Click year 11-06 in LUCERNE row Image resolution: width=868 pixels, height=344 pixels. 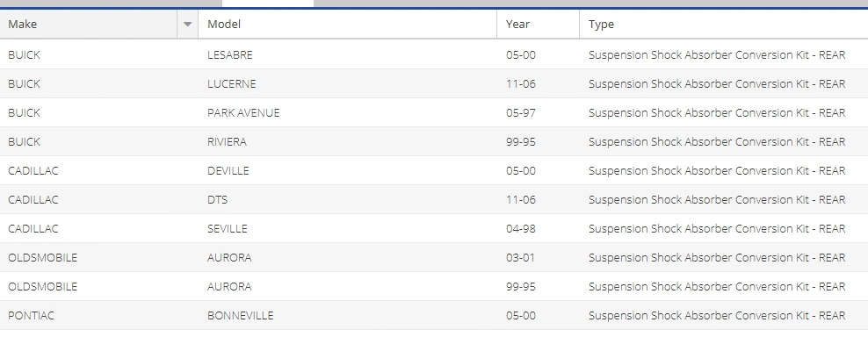pyautogui.click(x=520, y=84)
